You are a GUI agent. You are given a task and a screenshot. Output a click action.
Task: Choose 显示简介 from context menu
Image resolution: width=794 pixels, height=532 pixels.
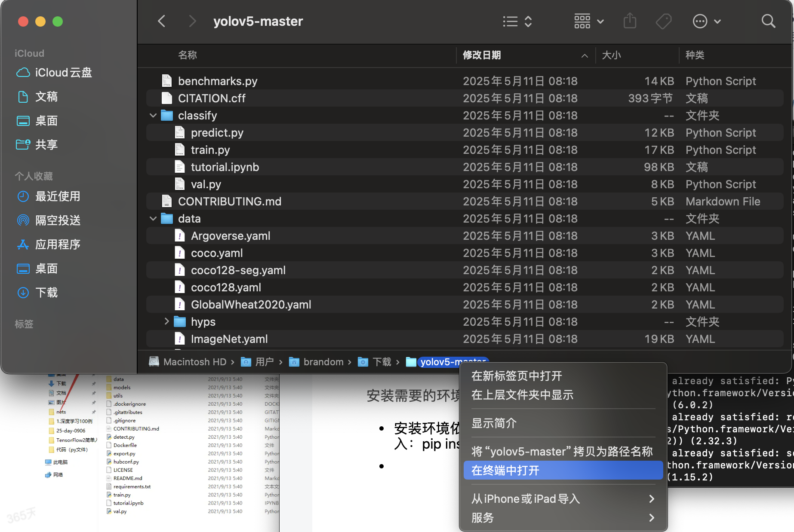point(563,423)
